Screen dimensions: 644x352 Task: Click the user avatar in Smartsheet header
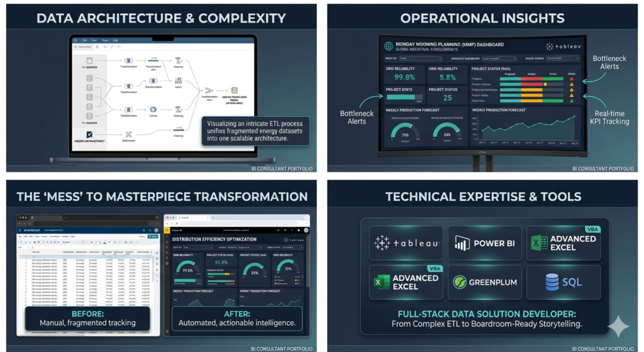[x=156, y=230]
